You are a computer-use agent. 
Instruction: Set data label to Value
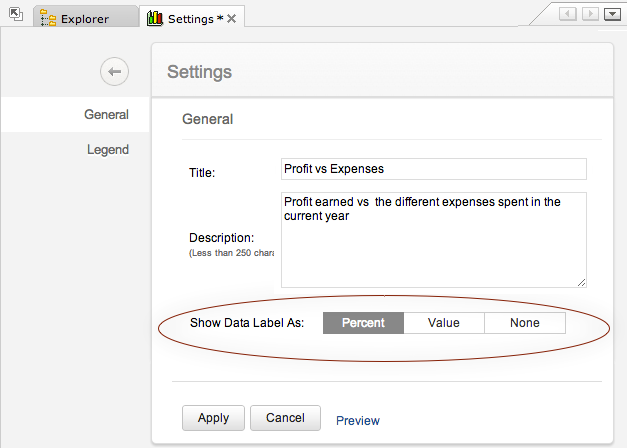click(x=444, y=323)
